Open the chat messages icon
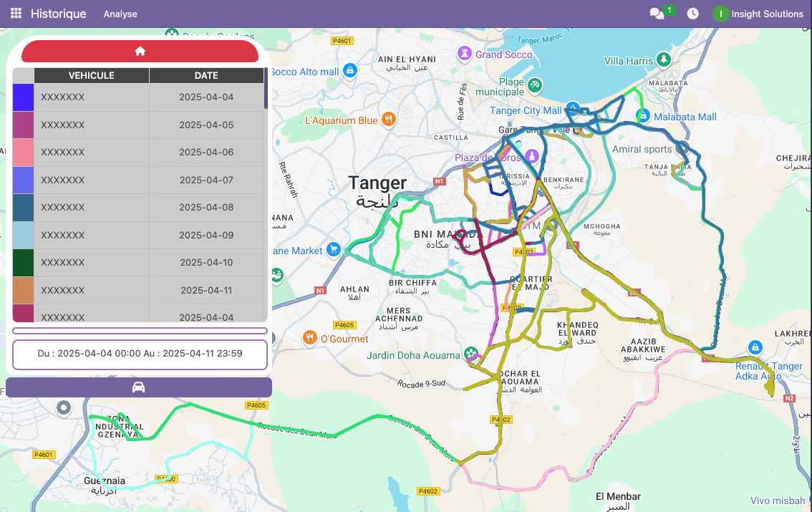 [657, 14]
